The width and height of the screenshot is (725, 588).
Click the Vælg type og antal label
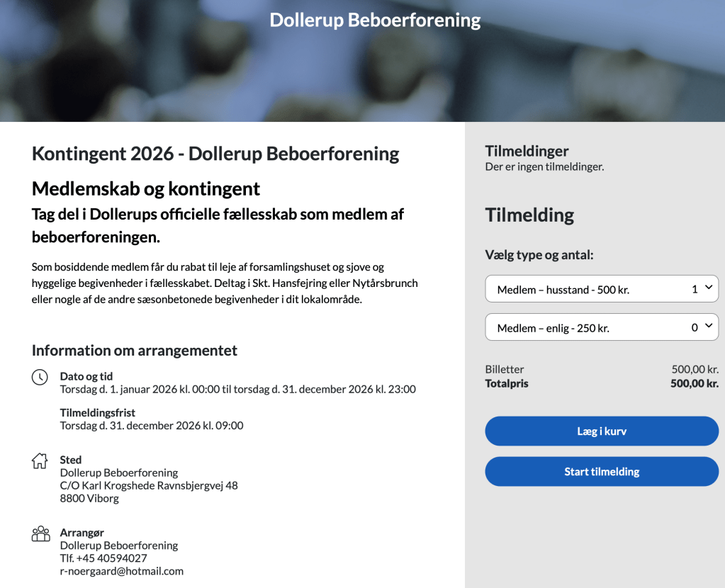tap(539, 255)
